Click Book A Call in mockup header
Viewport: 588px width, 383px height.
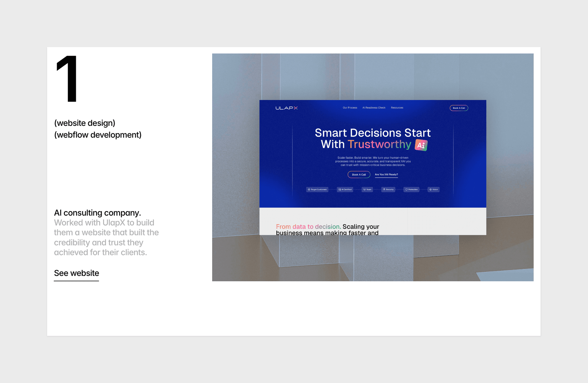click(x=459, y=108)
